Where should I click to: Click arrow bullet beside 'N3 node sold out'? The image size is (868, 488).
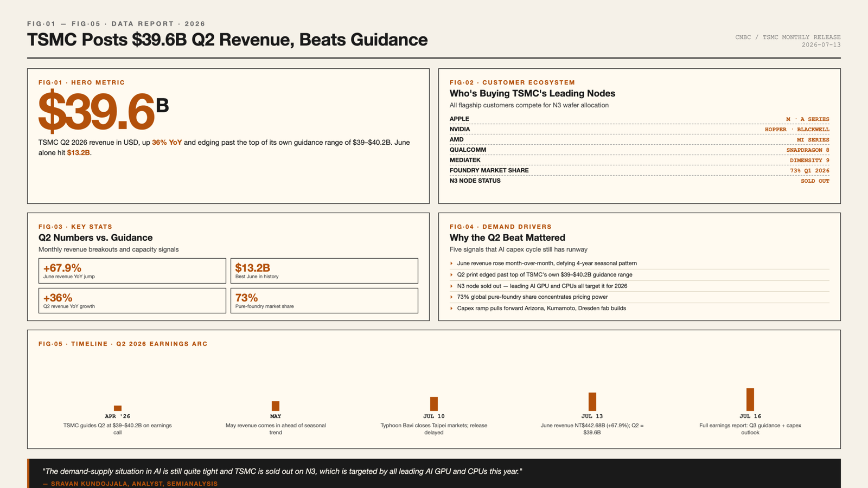point(451,286)
